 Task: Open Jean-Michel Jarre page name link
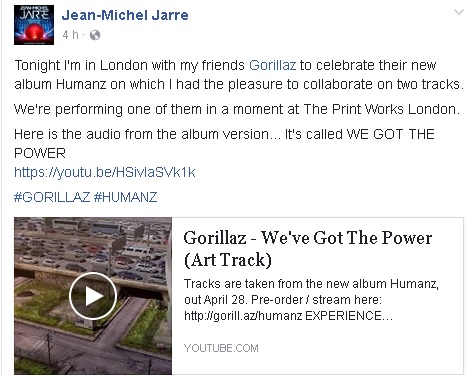pyautogui.click(x=125, y=15)
